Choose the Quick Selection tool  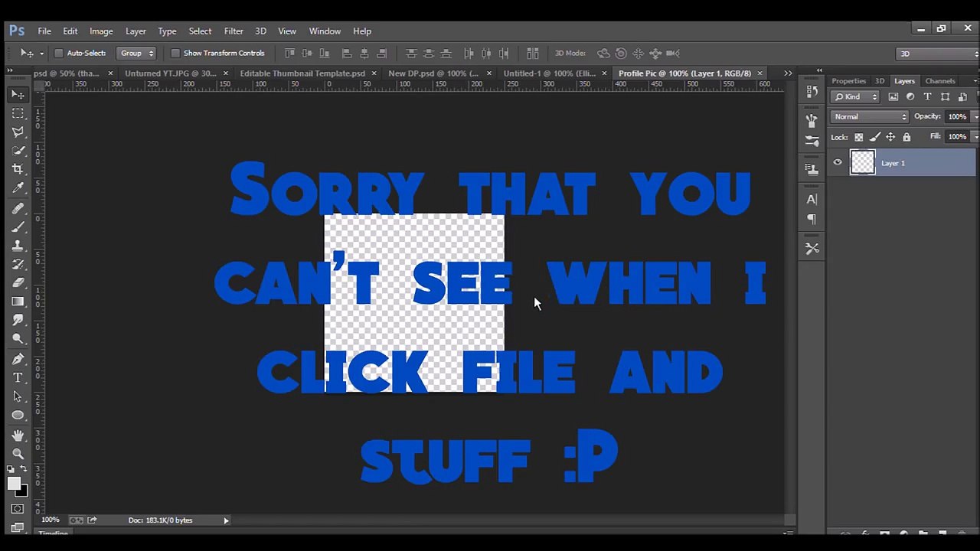tap(18, 151)
